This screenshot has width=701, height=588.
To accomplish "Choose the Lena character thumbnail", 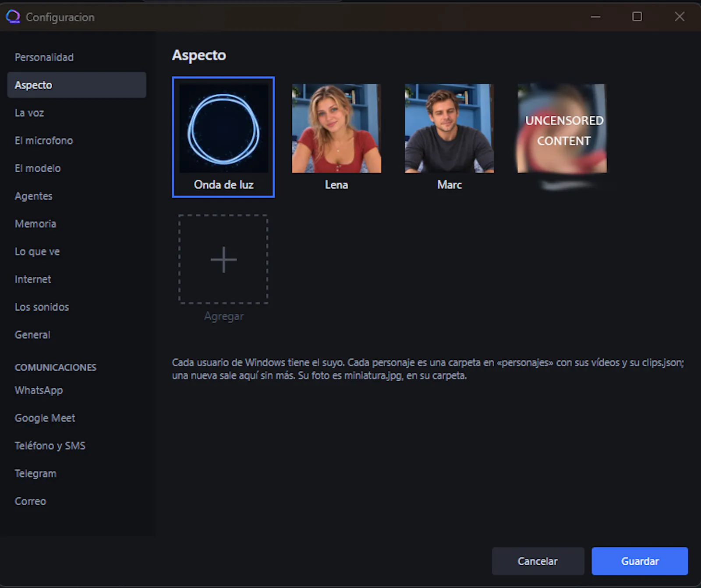I will (x=336, y=128).
